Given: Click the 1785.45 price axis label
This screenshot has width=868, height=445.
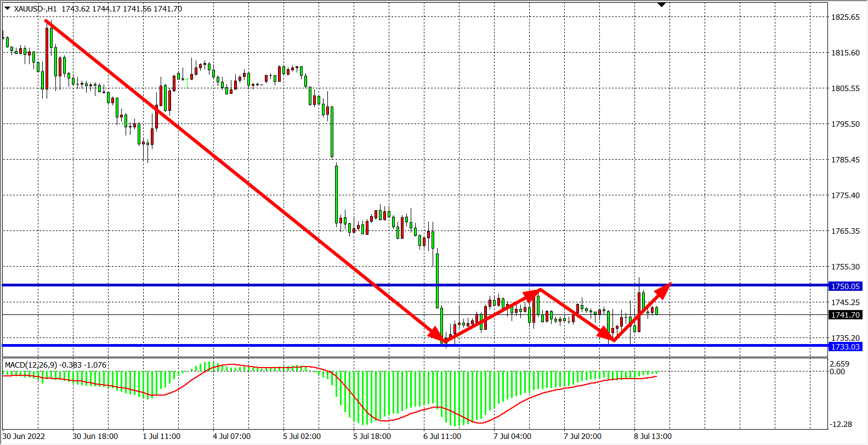Looking at the screenshot, I should click(x=846, y=160).
